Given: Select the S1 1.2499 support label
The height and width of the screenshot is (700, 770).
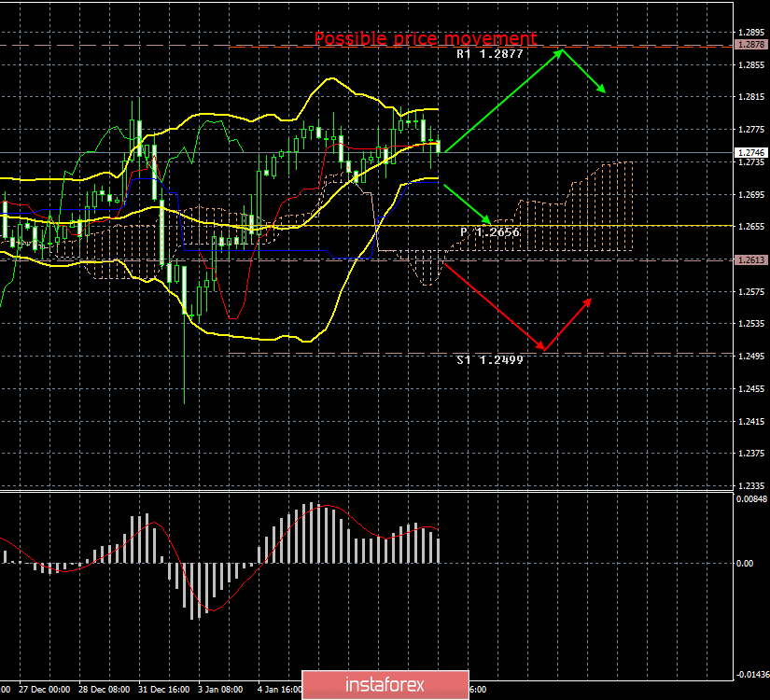Looking at the screenshot, I should [490, 360].
